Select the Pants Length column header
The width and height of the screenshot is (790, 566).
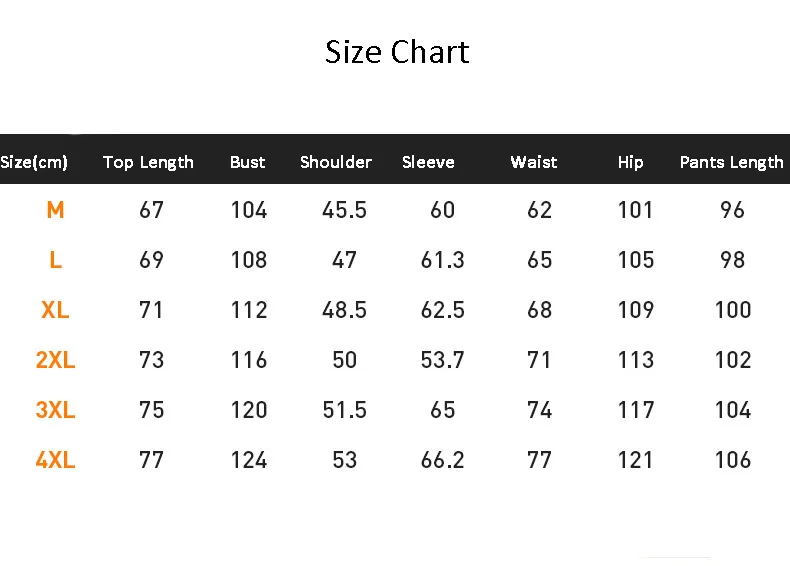point(732,162)
